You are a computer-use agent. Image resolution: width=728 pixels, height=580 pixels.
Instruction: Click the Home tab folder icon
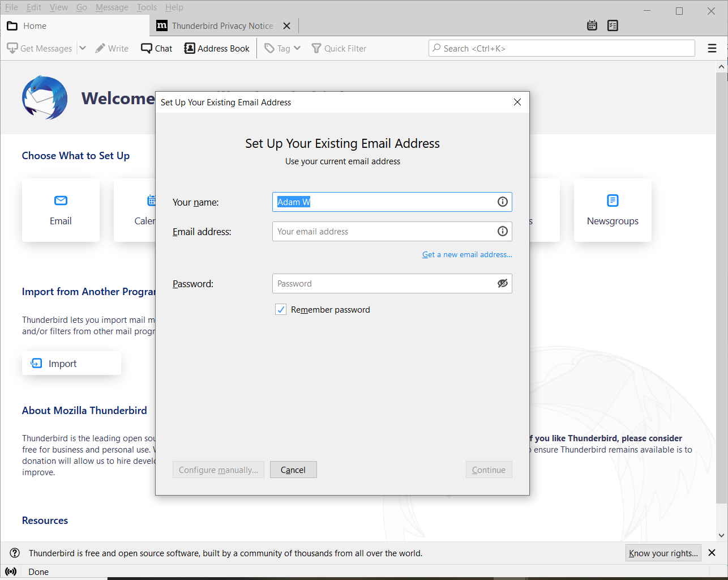[x=12, y=26]
